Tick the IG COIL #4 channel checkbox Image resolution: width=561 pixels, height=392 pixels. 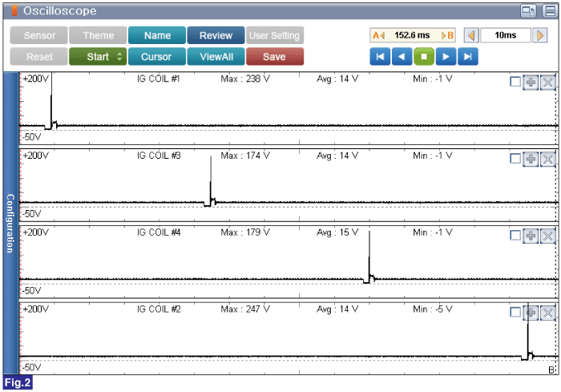(515, 236)
